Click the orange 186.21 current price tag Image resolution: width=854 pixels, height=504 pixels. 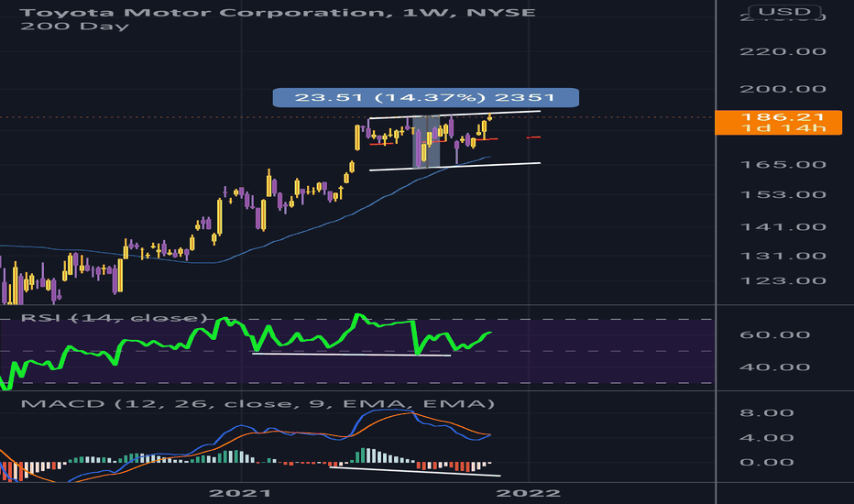click(778, 122)
